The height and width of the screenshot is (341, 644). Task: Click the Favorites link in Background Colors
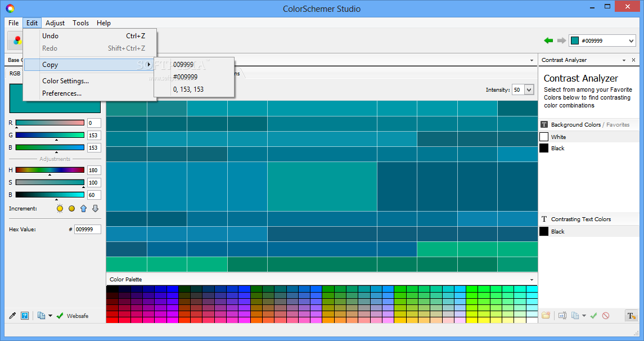(x=618, y=124)
